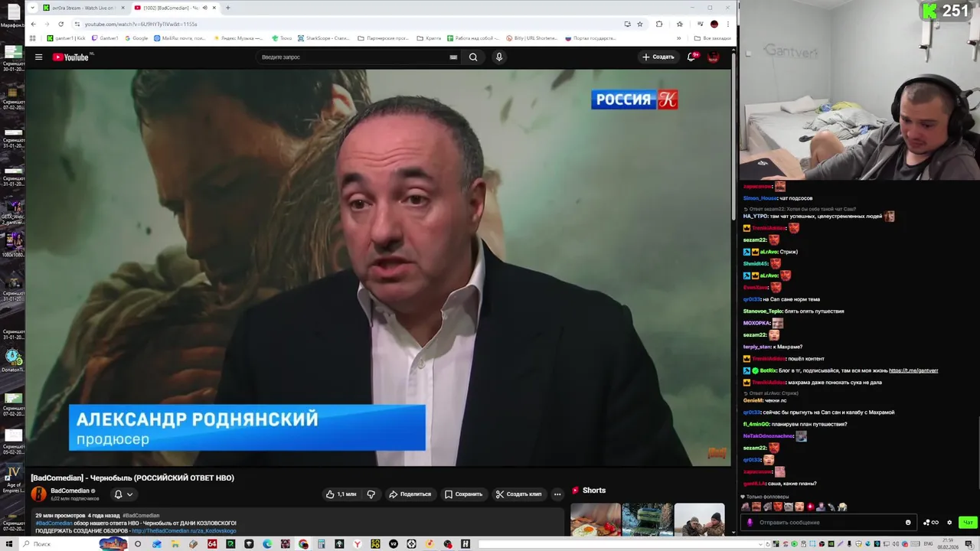Open the Крипта bookmark folder

(429, 37)
